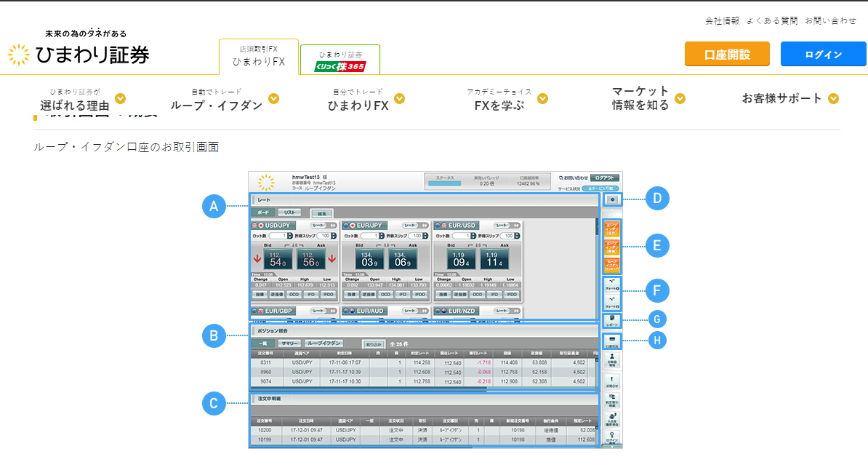Click the 全サービス可能 status badge
Viewport: 868px width, 457px height.
click(600, 189)
